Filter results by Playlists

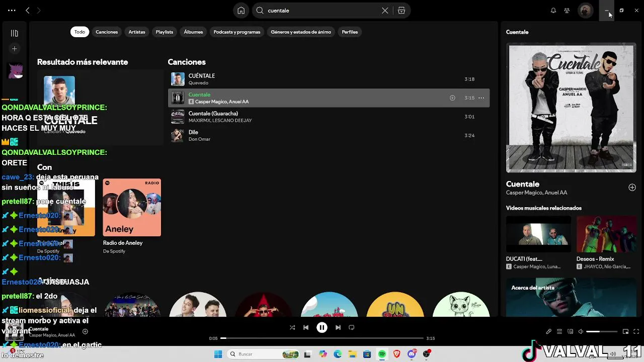165,32
